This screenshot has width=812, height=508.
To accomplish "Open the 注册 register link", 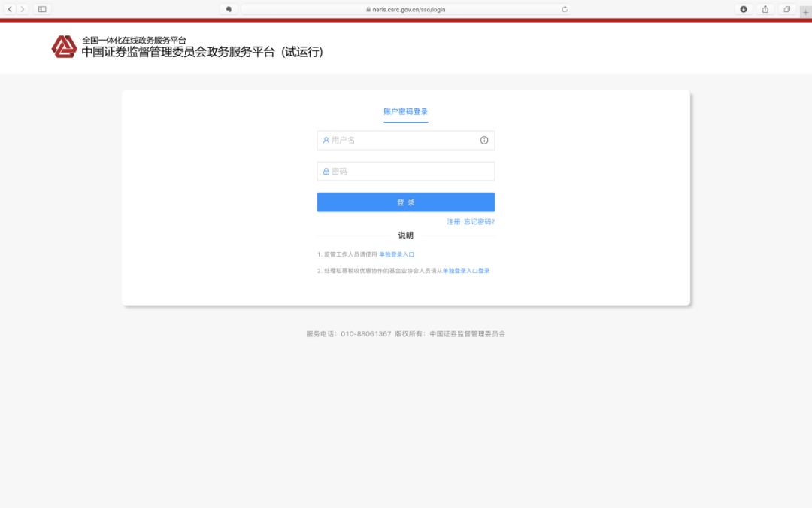I will click(x=453, y=222).
